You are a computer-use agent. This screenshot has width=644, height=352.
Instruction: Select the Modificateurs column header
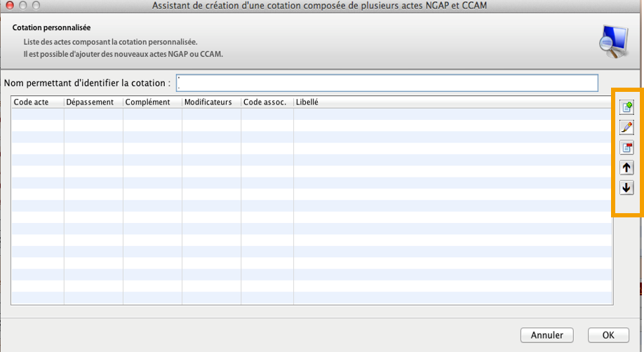(210, 102)
